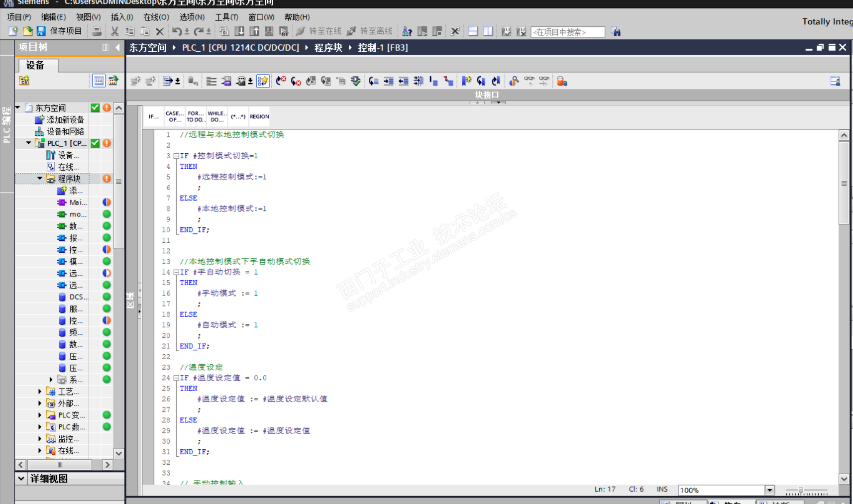Screen dimensions: 853x504
Task: Click 程序块 in the breadcrumb path
Action: click(x=328, y=48)
